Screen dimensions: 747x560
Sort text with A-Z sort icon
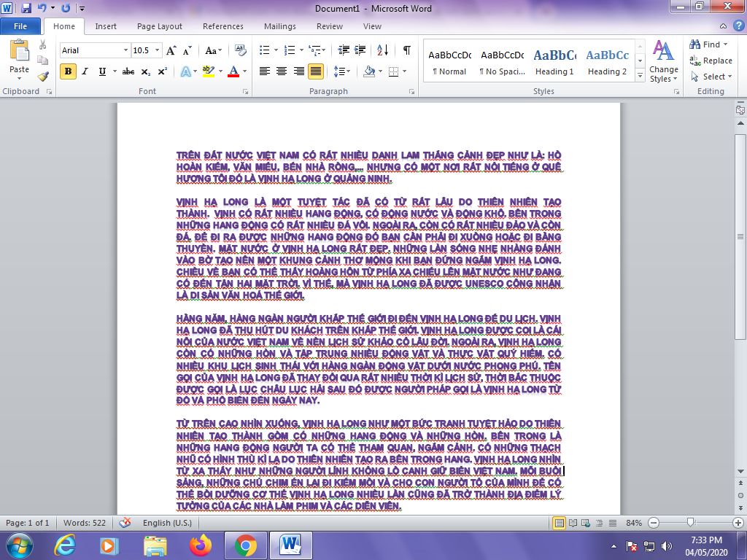[x=382, y=50]
